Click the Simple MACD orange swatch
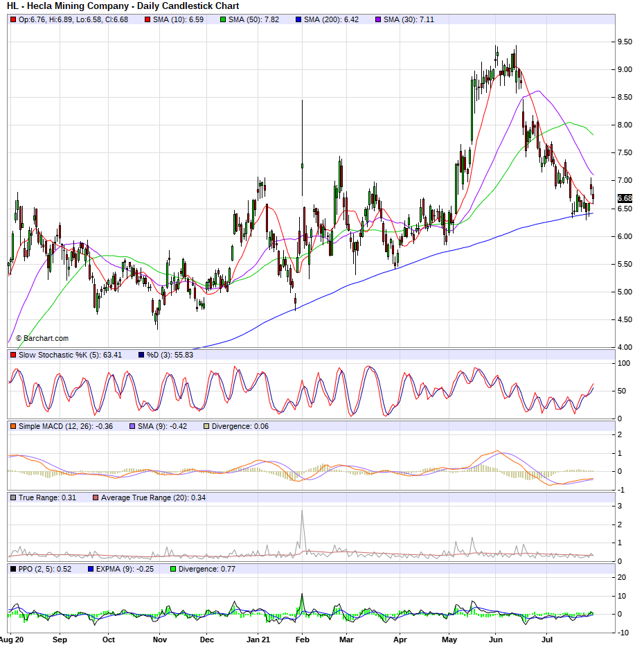 [13, 426]
